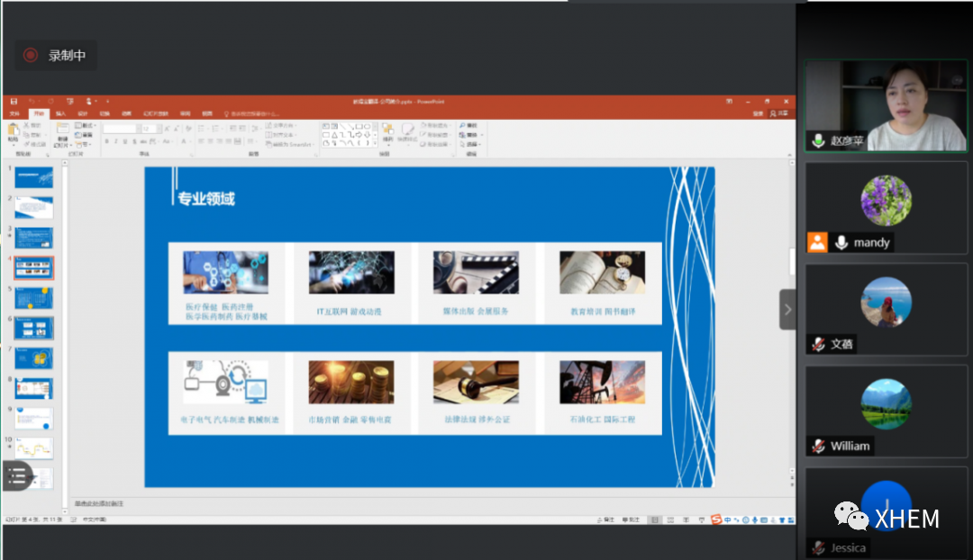Image resolution: width=973 pixels, height=560 pixels.
Task: Toggle the Bold formatting button
Action: [x=107, y=141]
